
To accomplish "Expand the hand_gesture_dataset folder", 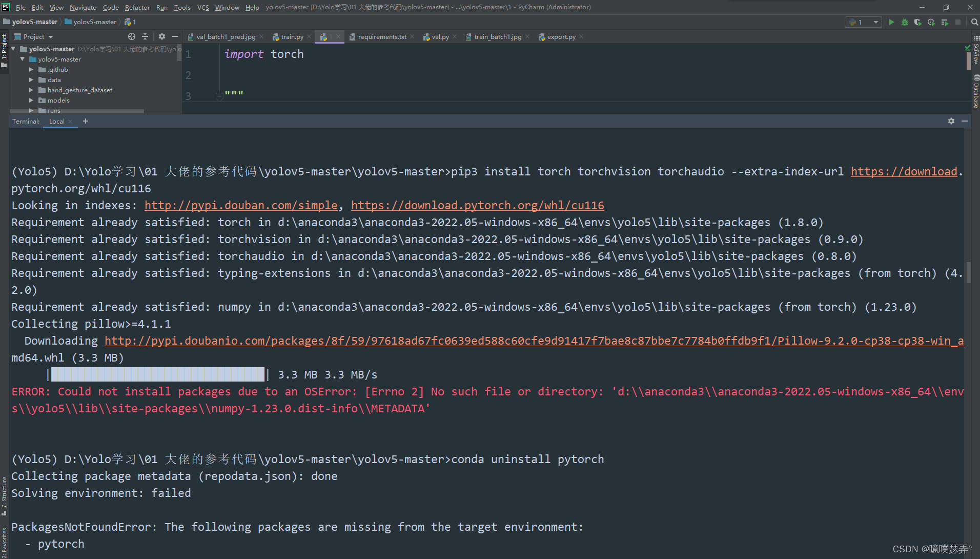I will (31, 90).
